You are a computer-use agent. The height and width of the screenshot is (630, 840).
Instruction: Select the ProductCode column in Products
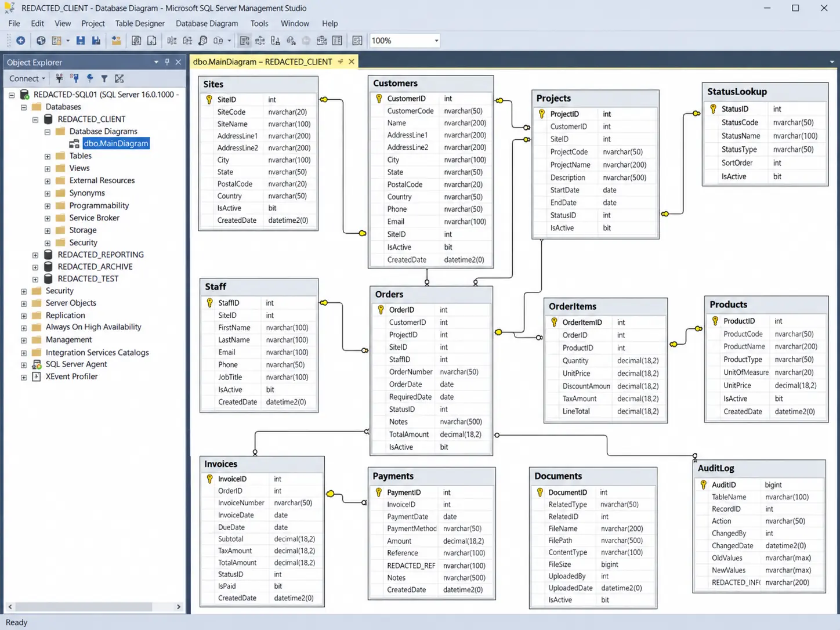[x=766, y=334]
